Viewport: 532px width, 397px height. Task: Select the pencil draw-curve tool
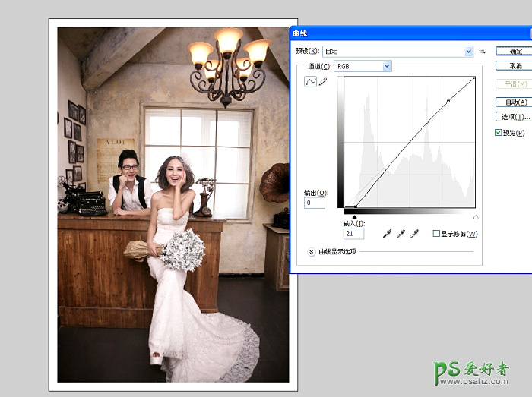point(322,82)
